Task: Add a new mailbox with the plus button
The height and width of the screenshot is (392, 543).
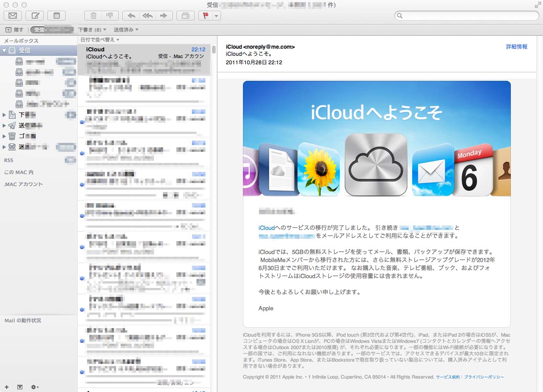Action: pos(7,387)
